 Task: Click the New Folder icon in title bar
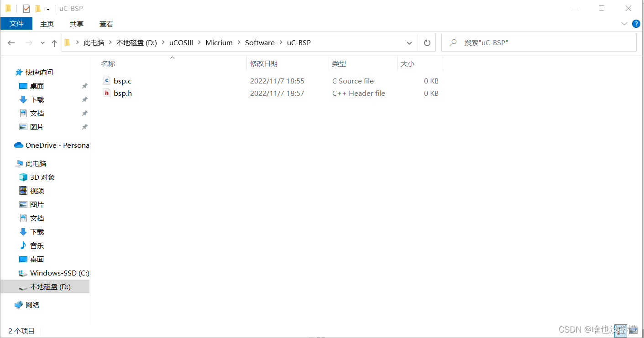[x=38, y=8]
